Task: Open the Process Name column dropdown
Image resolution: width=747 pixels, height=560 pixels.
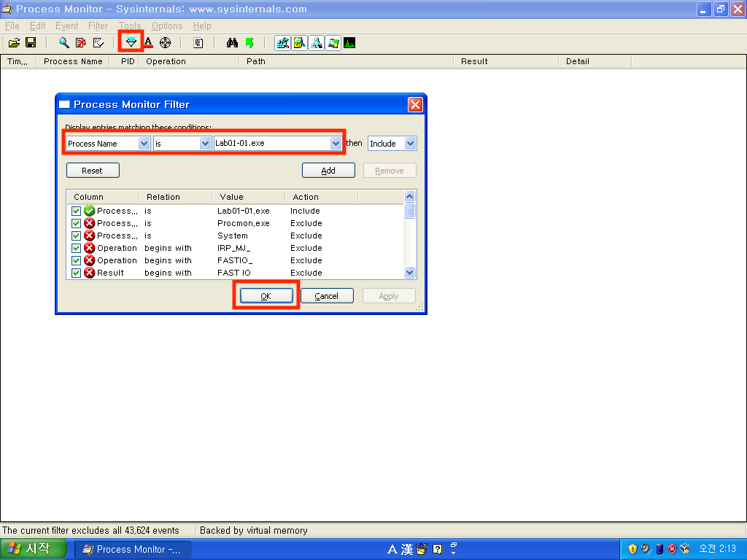Action: coord(144,144)
